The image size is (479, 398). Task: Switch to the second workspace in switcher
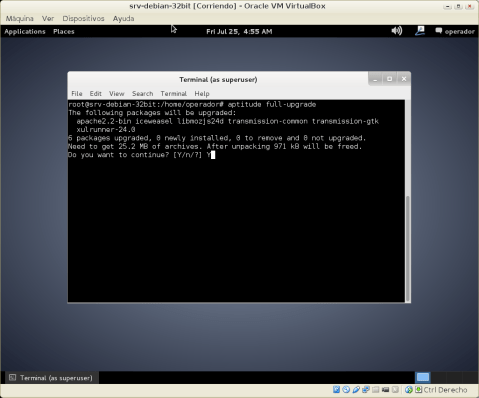click(x=438, y=377)
